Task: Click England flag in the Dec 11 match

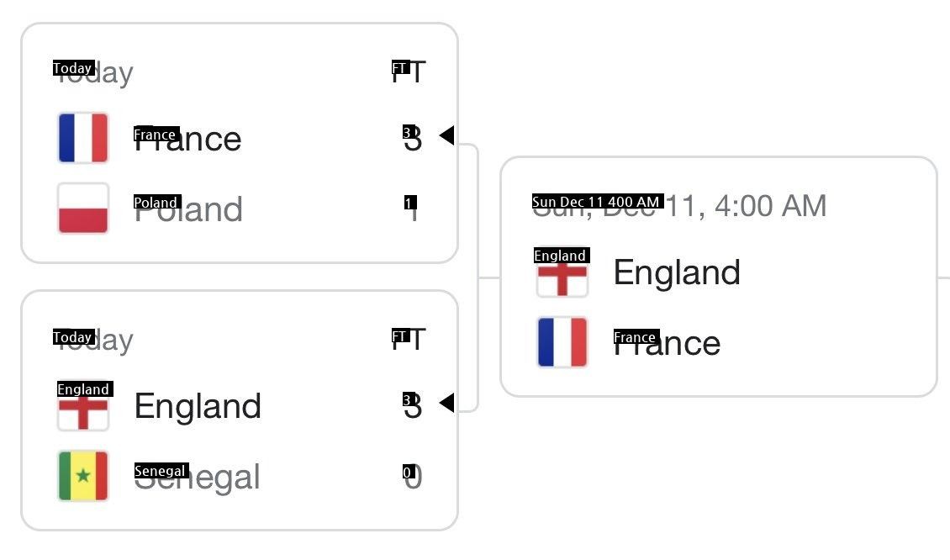Action: coord(562,273)
